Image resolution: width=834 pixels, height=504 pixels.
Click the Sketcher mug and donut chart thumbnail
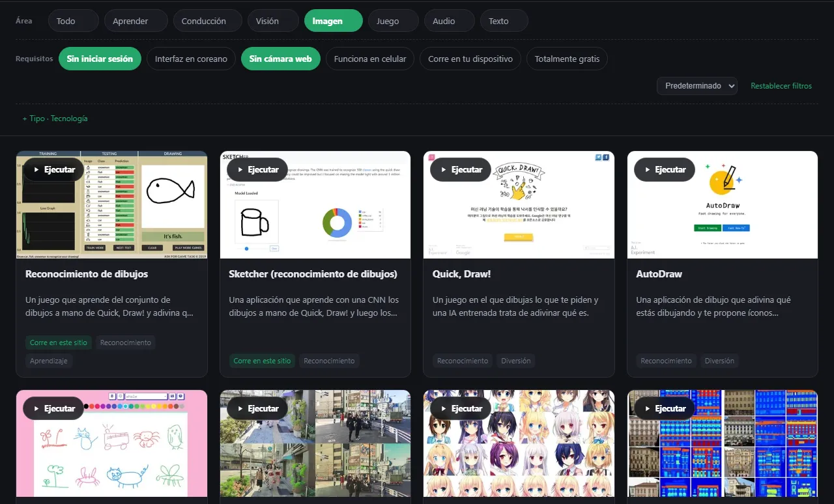315,205
